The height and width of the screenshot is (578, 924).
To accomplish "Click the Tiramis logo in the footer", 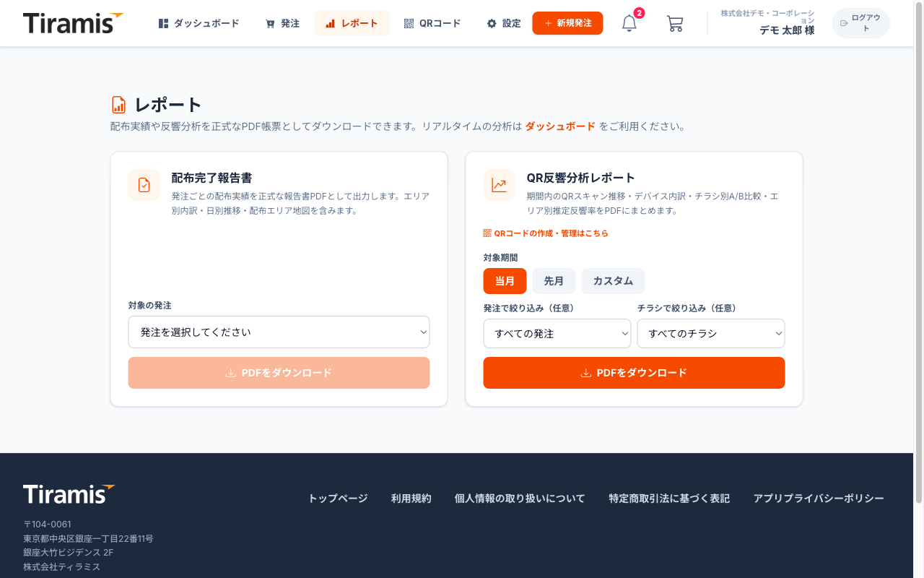I will pyautogui.click(x=69, y=494).
